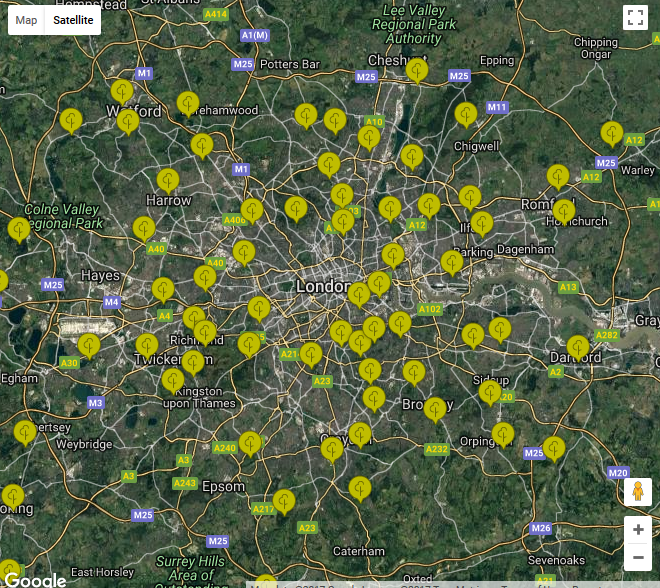Open tree marker beside M25 near Orpington
Image resolution: width=660 pixels, height=588 pixels.
coord(554,449)
